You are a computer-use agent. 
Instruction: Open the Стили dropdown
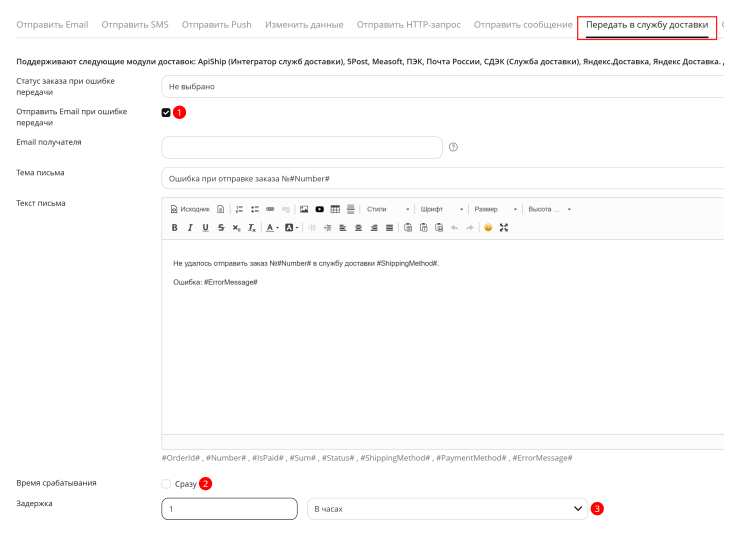[x=388, y=209]
